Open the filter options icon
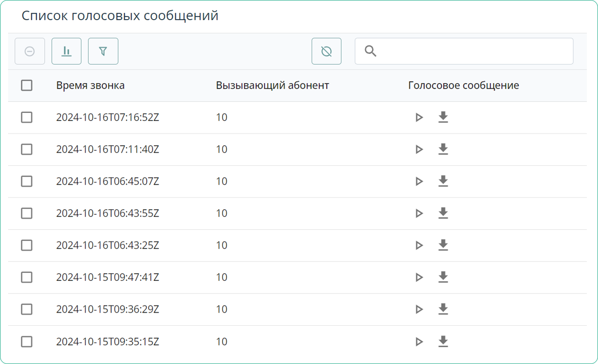Image resolution: width=598 pixels, height=364 pixels. (103, 51)
